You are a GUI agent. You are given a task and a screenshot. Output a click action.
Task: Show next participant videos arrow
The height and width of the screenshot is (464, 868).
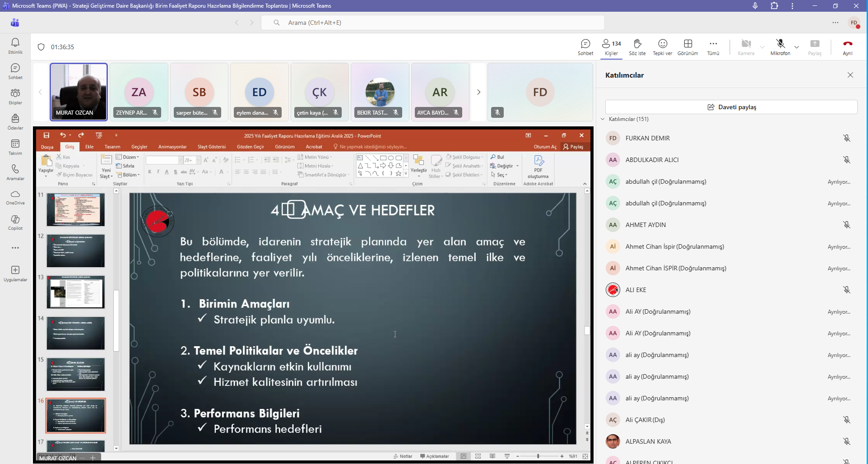pos(478,92)
